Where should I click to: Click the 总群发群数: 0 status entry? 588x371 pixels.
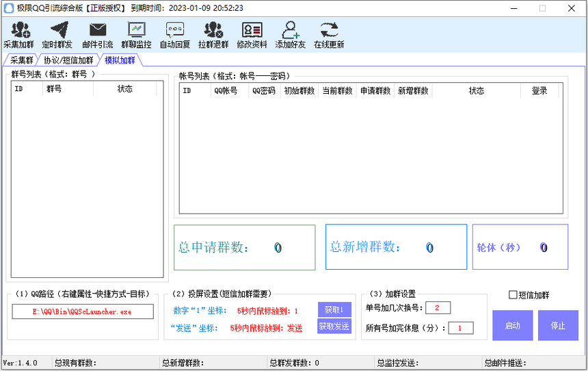coord(295,363)
